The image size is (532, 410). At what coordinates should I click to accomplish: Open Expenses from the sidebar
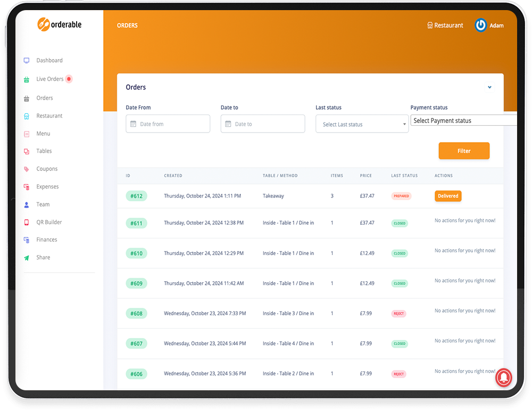(47, 187)
